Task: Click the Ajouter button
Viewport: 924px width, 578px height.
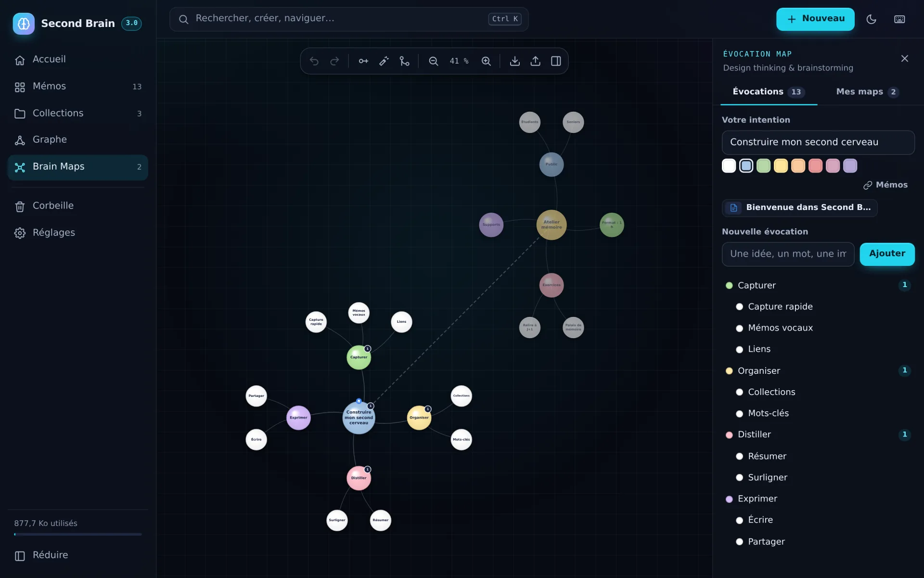Action: (x=887, y=254)
